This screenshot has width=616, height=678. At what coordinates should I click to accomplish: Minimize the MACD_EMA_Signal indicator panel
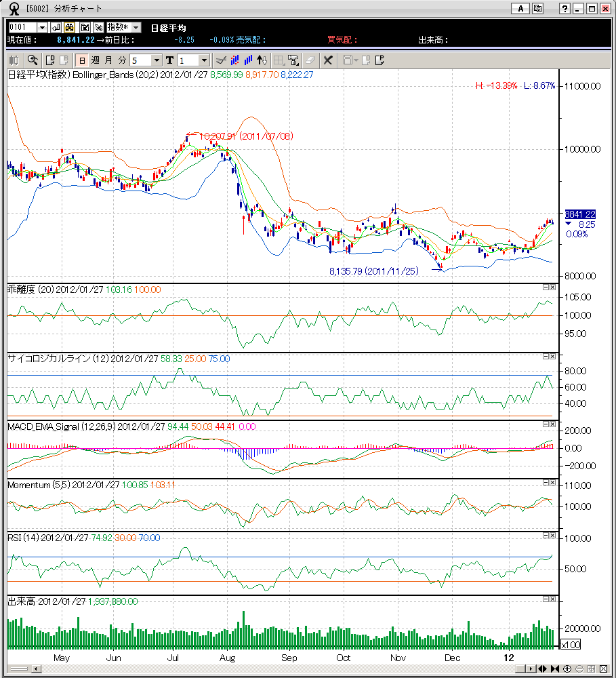click(x=546, y=424)
